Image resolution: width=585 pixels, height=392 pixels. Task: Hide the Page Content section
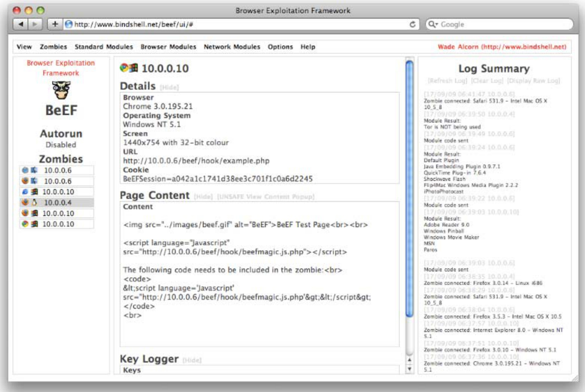pos(203,197)
